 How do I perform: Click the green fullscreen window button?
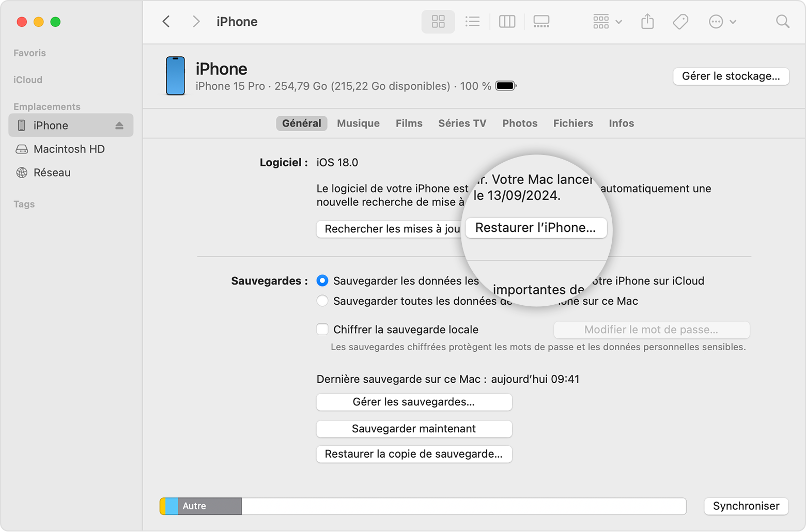[55, 22]
